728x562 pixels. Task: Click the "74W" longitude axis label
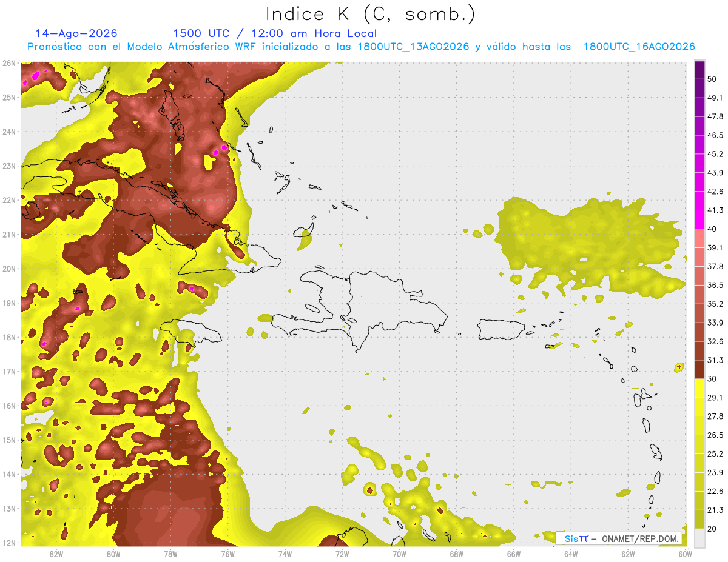(285, 554)
